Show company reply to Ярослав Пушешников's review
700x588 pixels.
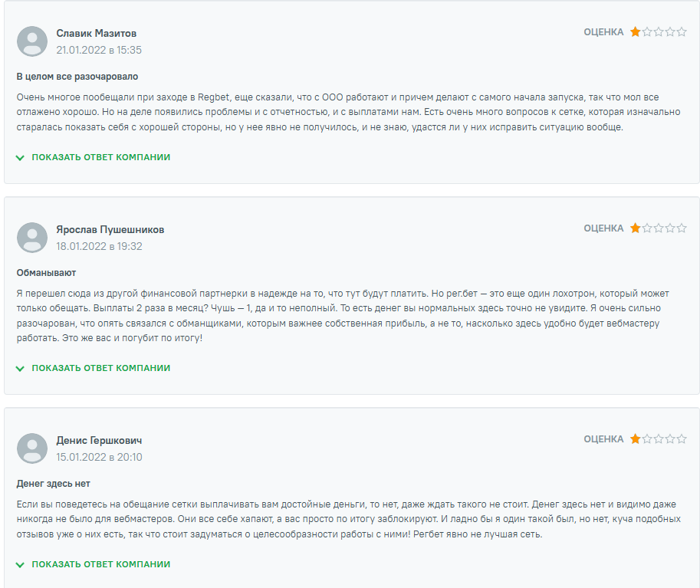100,368
